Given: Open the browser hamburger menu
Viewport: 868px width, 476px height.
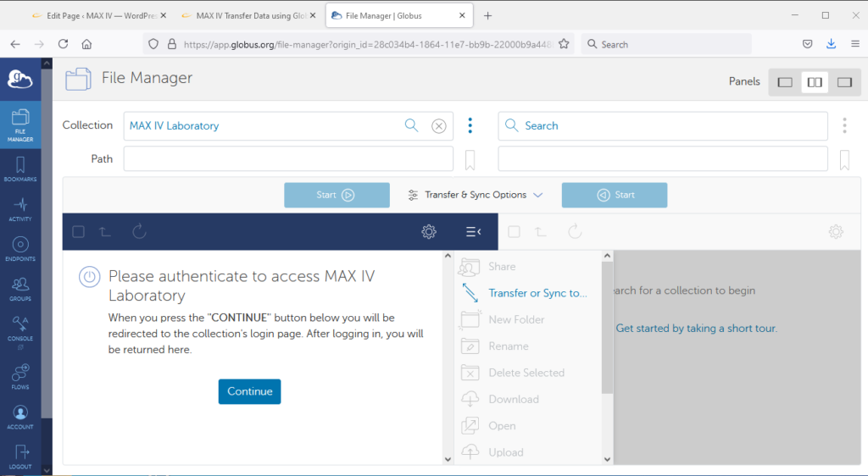Looking at the screenshot, I should point(855,44).
